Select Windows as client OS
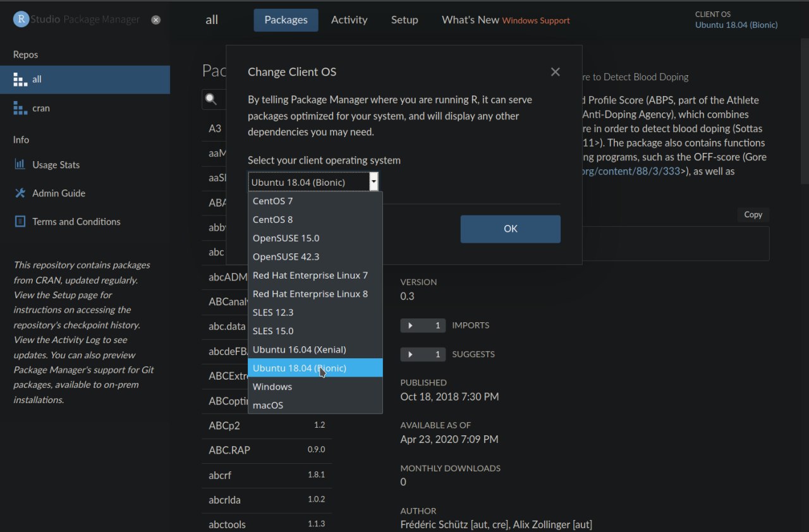The image size is (809, 532). [315, 386]
